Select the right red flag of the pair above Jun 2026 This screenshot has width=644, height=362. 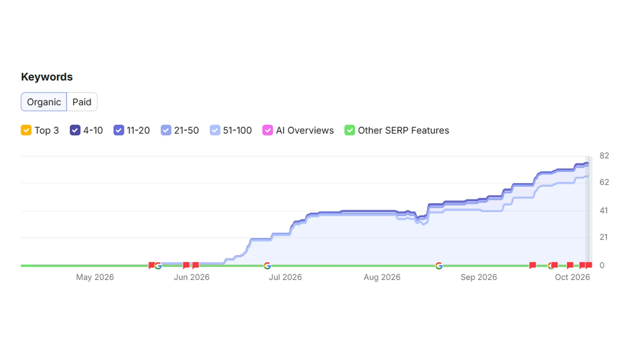pyautogui.click(x=196, y=265)
